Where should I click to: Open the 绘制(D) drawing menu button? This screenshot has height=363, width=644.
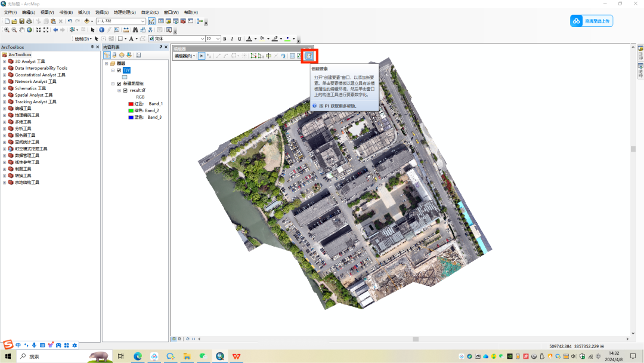83,39
